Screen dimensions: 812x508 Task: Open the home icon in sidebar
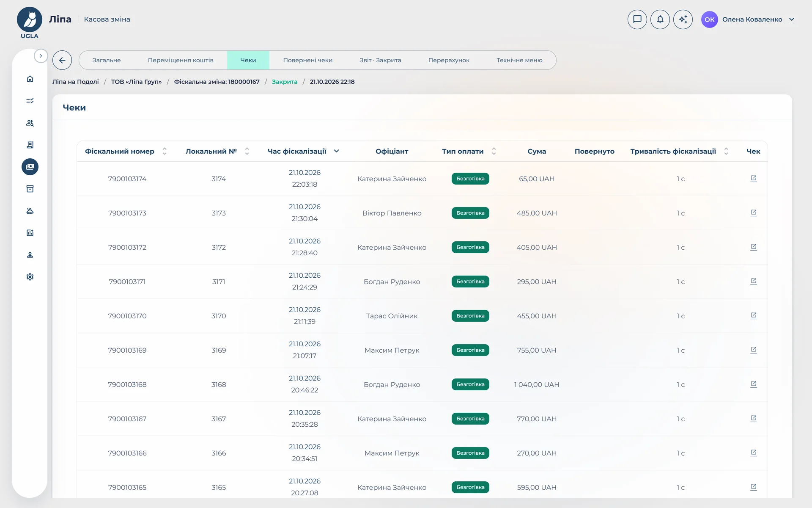[x=30, y=79]
